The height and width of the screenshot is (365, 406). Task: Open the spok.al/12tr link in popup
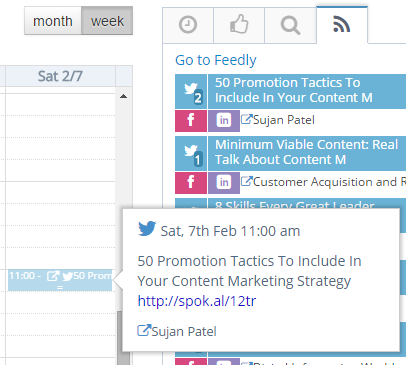(x=197, y=301)
